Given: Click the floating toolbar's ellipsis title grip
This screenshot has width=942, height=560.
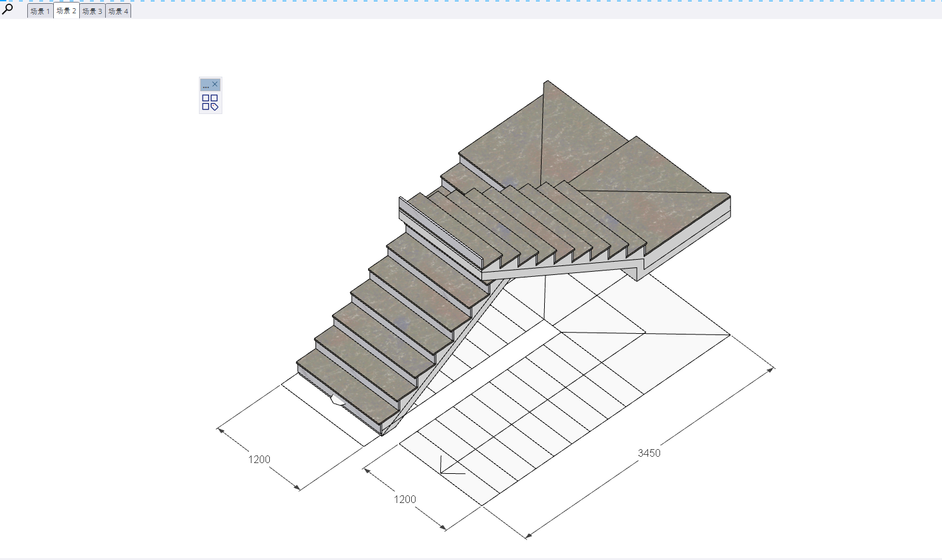Looking at the screenshot, I should [x=206, y=85].
